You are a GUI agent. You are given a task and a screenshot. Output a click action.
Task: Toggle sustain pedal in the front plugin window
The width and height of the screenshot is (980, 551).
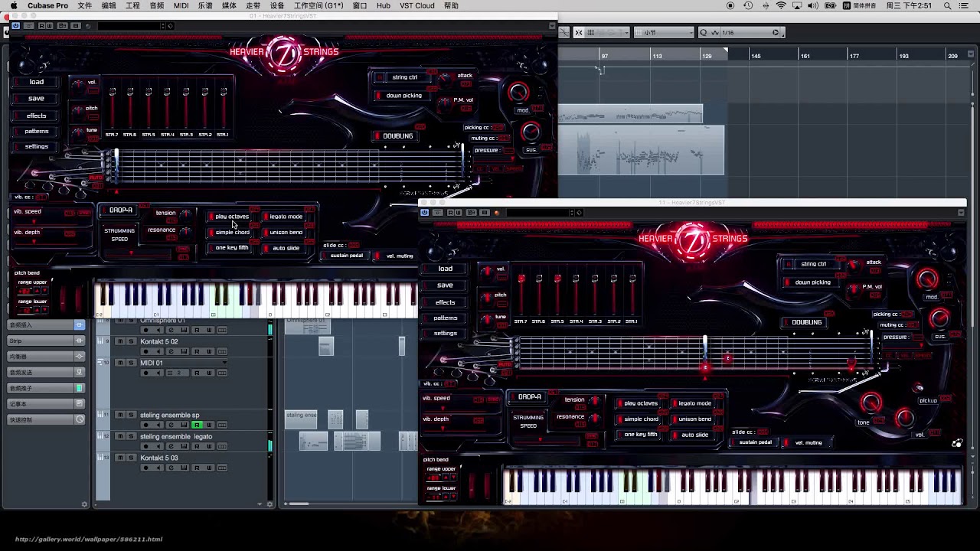(x=754, y=442)
